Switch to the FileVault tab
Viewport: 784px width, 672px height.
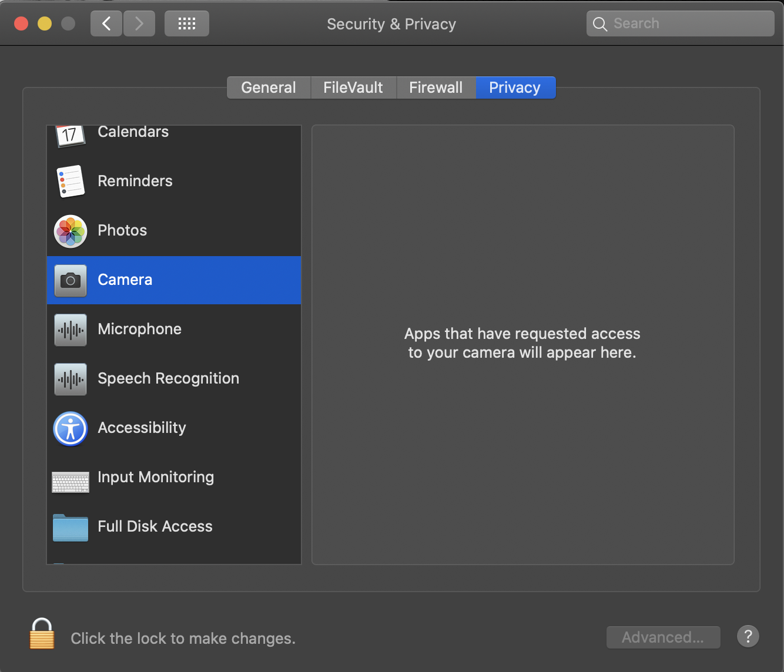(x=353, y=88)
